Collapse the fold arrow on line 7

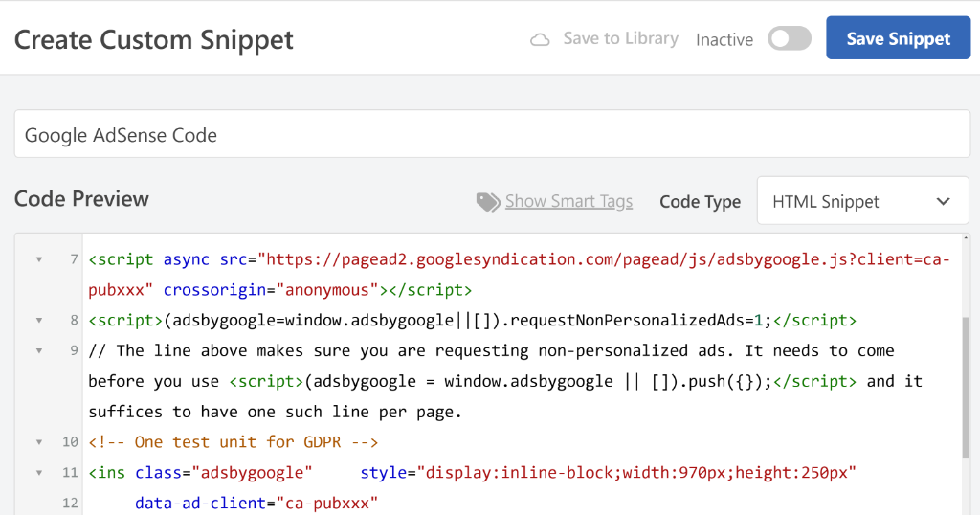(x=38, y=259)
